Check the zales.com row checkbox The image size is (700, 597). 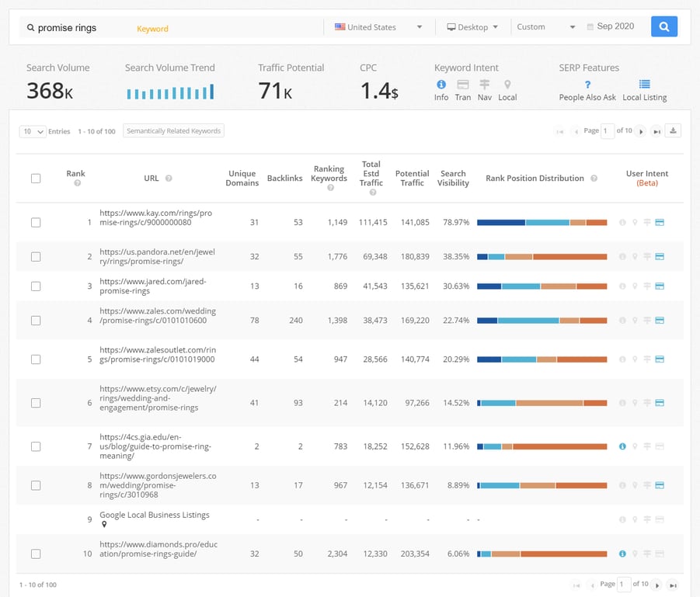36,321
